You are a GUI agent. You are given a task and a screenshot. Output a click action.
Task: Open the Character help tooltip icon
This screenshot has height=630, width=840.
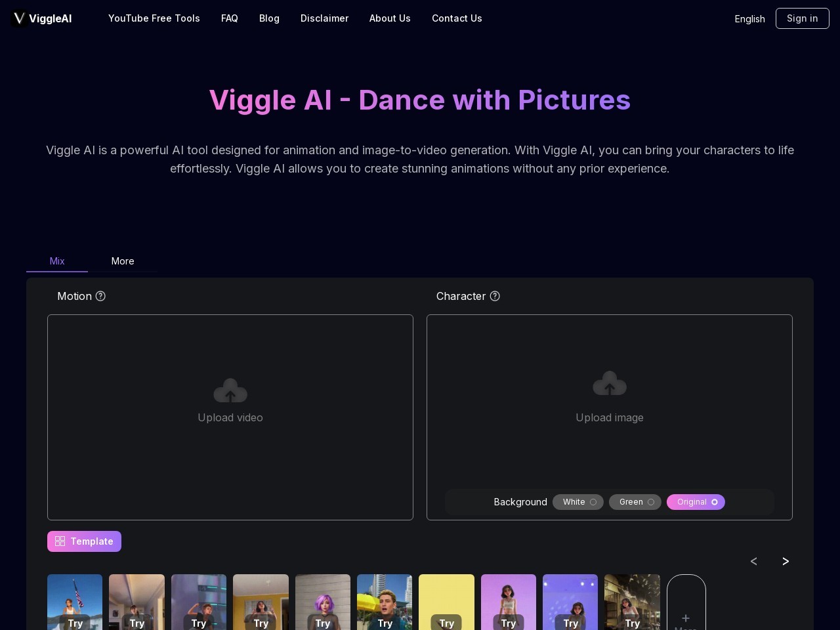point(495,296)
